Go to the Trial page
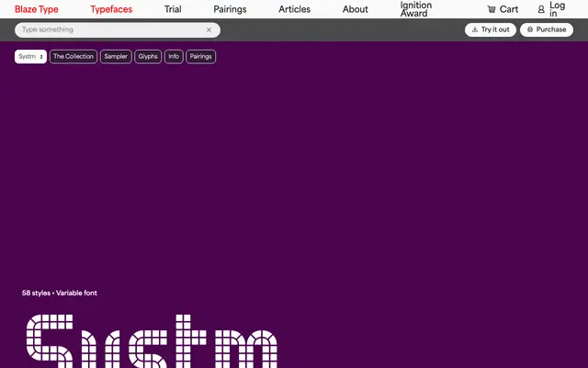 point(173,9)
